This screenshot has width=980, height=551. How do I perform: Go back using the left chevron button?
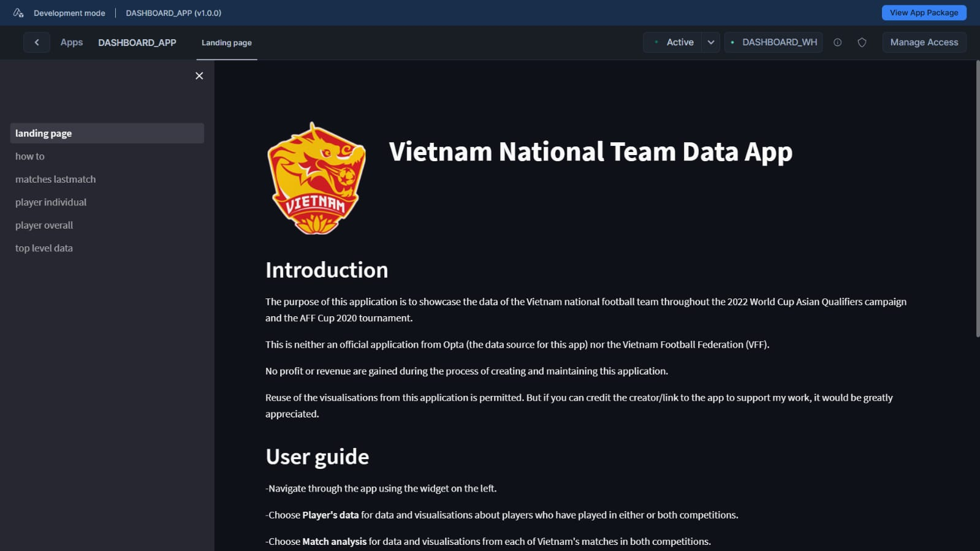click(37, 42)
